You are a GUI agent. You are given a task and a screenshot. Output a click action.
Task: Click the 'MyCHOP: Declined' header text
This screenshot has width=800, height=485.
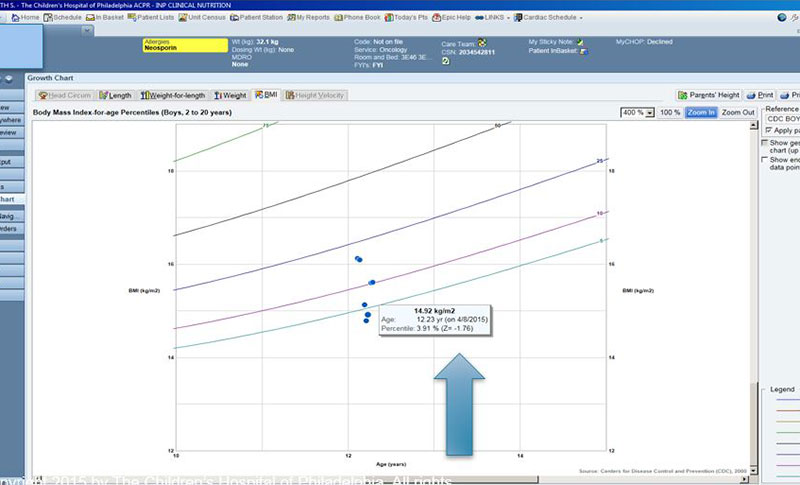pos(644,42)
